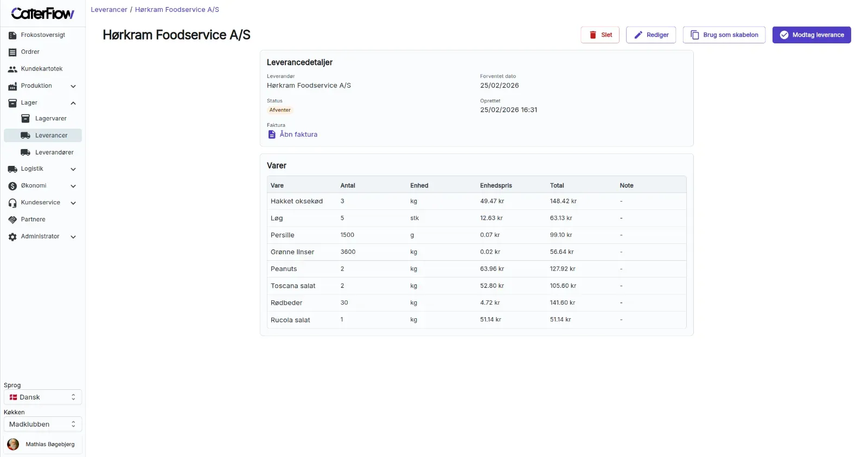
Task: Click Brug som skabelon button
Action: (x=724, y=35)
